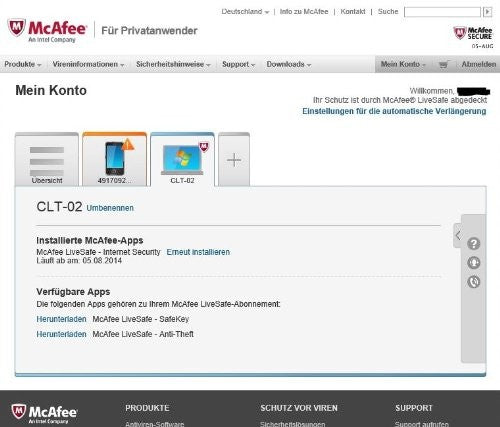Click 'McAfee LiveSafe - Internet Security' text

98,252
